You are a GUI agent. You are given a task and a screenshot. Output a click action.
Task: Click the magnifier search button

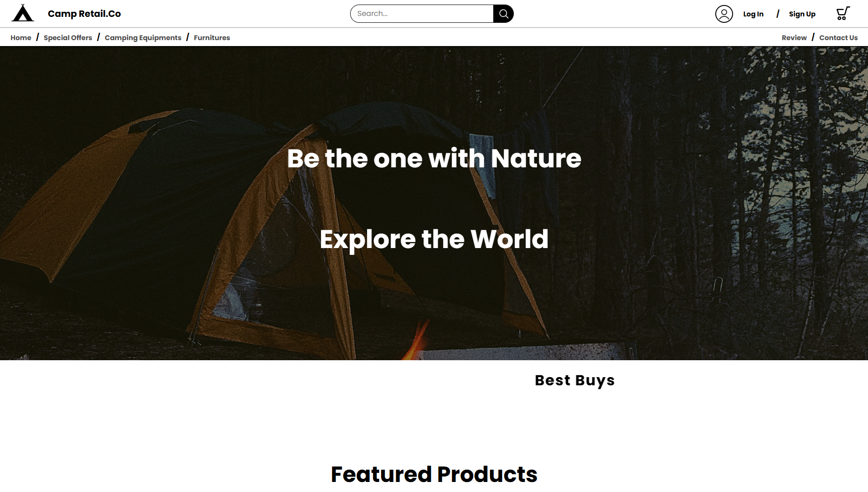[x=503, y=14]
